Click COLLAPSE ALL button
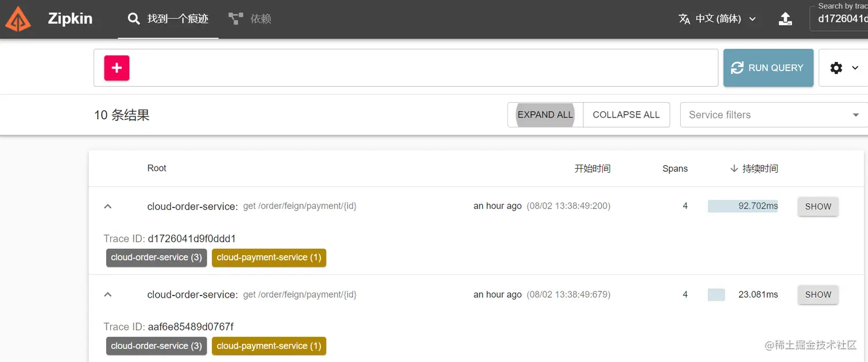This screenshot has height=362, width=868. (x=626, y=115)
